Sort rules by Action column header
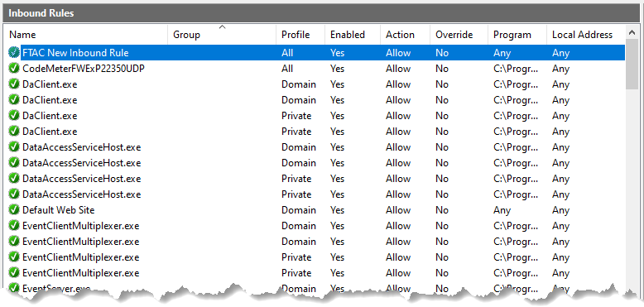 coord(405,35)
